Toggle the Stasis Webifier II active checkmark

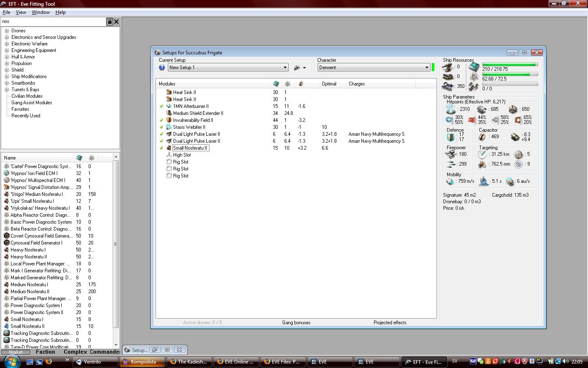tap(162, 127)
